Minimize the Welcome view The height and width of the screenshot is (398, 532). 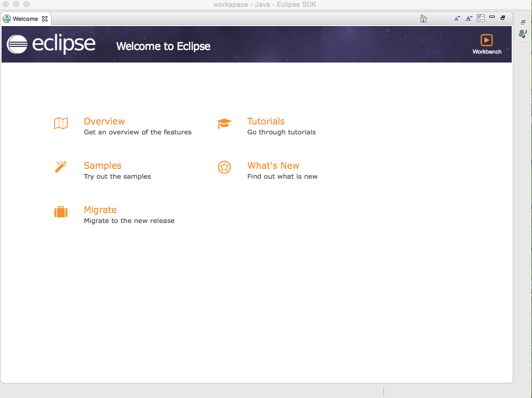click(x=492, y=17)
